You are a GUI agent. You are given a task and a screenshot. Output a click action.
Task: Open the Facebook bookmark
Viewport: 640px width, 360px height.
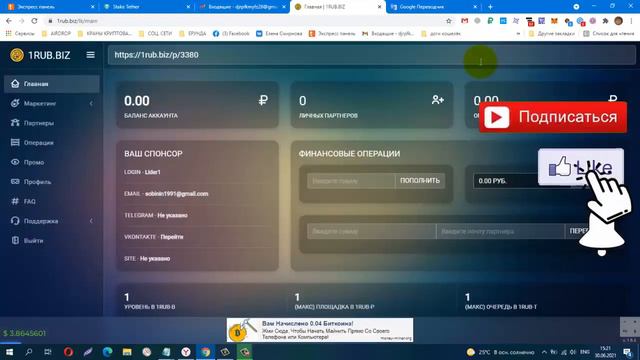point(231,33)
